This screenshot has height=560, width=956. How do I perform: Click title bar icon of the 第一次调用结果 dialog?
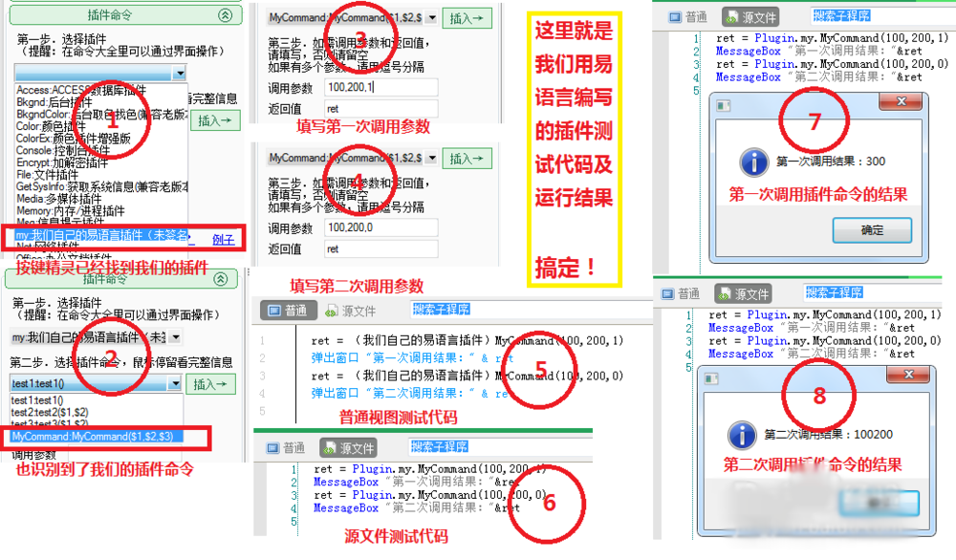click(724, 106)
